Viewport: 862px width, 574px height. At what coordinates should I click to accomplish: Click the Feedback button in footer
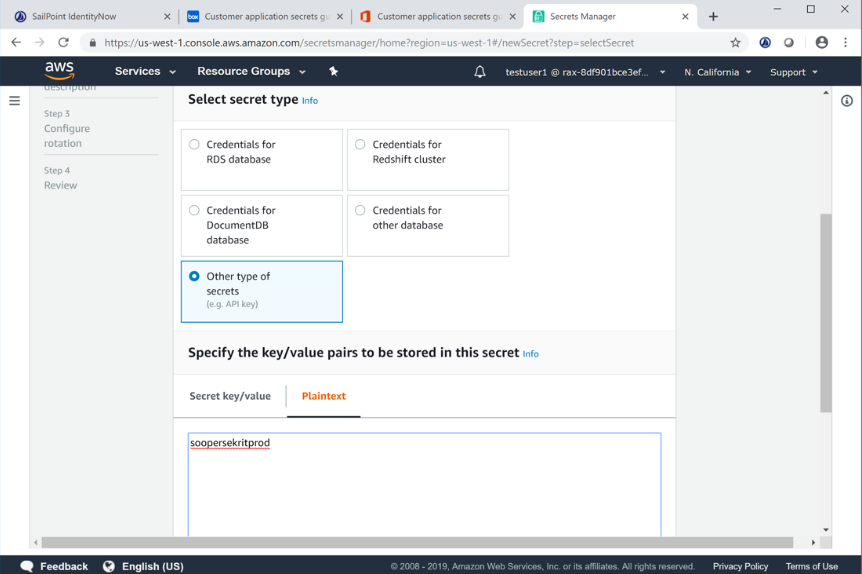[55, 566]
